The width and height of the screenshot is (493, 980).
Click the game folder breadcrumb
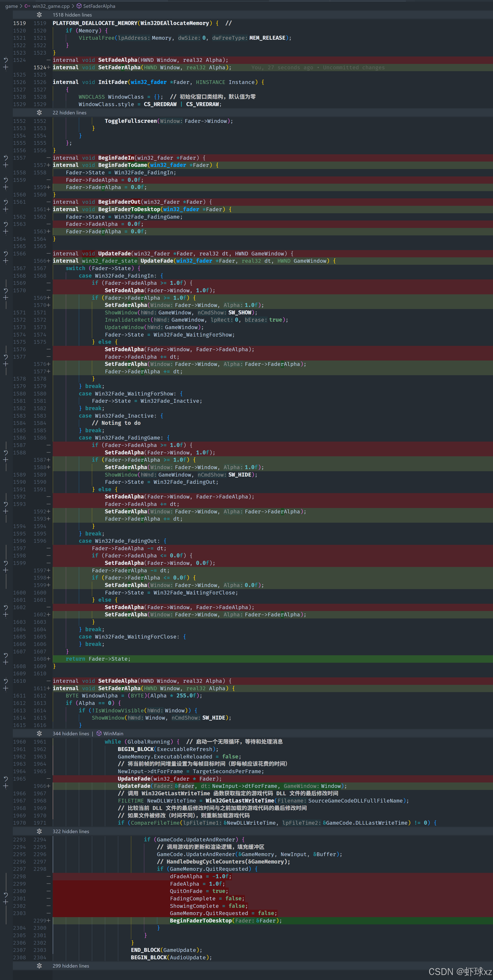[11, 6]
